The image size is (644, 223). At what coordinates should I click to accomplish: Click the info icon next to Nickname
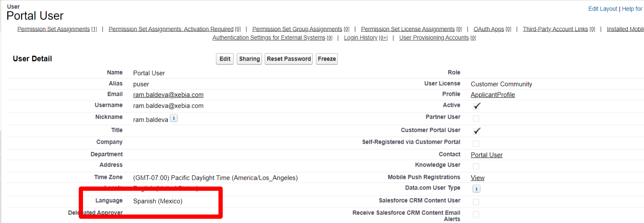click(x=174, y=118)
